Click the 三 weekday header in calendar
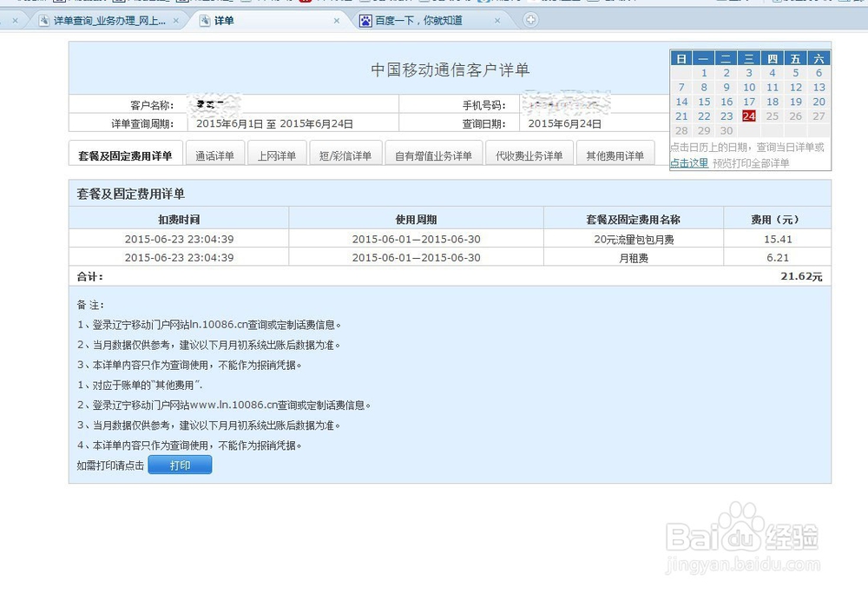 (x=749, y=58)
